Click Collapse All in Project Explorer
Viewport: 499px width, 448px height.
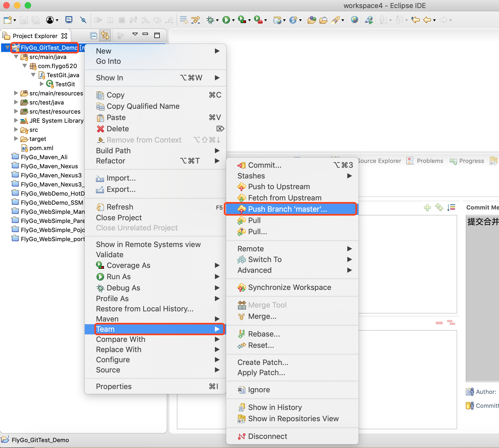click(94, 35)
